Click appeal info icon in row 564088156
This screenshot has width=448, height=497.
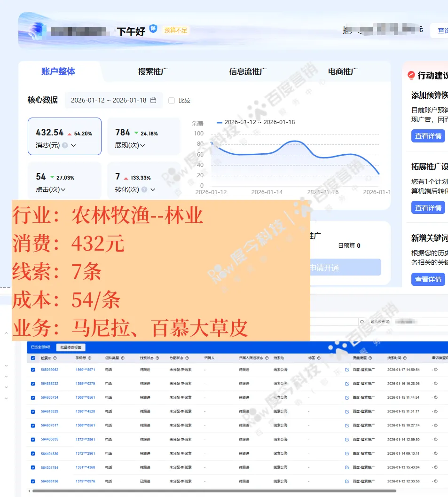pyautogui.click(x=436, y=481)
